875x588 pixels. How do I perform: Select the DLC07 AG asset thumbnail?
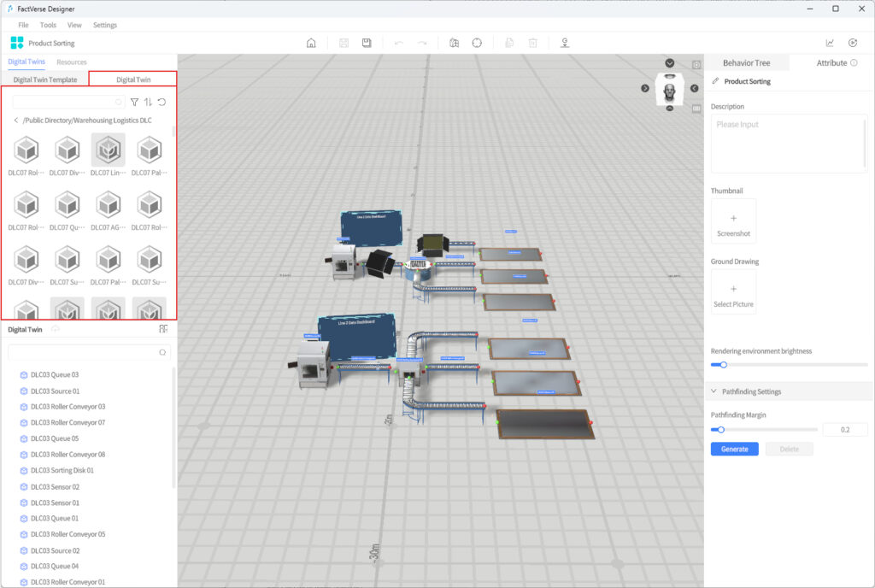pos(109,205)
